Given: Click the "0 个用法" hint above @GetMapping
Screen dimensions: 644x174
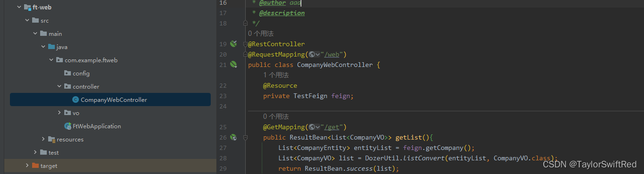Looking at the screenshot, I should (276, 116).
